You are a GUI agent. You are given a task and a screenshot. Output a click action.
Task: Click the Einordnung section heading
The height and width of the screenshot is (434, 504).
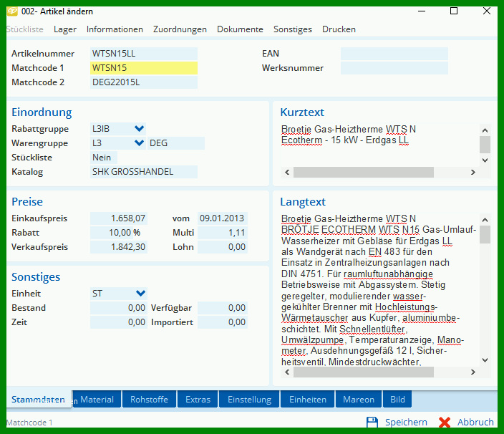[x=42, y=112]
